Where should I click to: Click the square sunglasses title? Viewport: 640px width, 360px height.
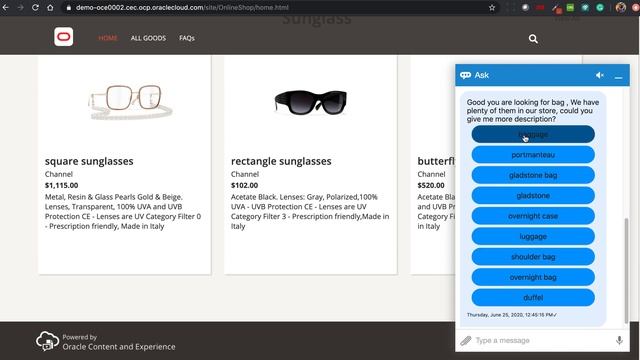(x=89, y=161)
